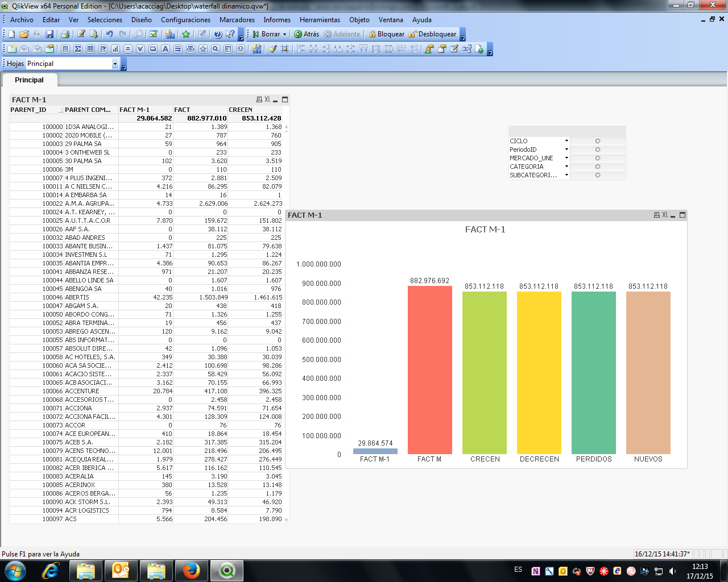The height and width of the screenshot is (582, 728).
Task: Open Internet Explorer from the taskbar
Action: (x=51, y=570)
